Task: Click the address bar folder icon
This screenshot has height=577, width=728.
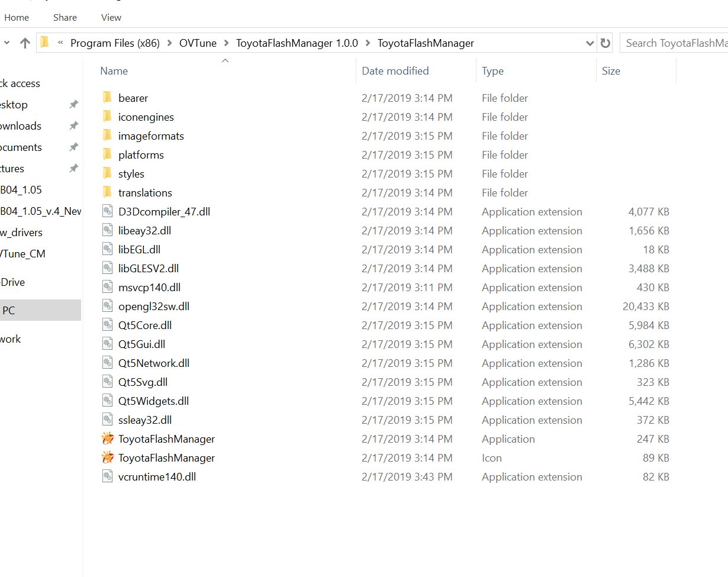Action: (45, 43)
